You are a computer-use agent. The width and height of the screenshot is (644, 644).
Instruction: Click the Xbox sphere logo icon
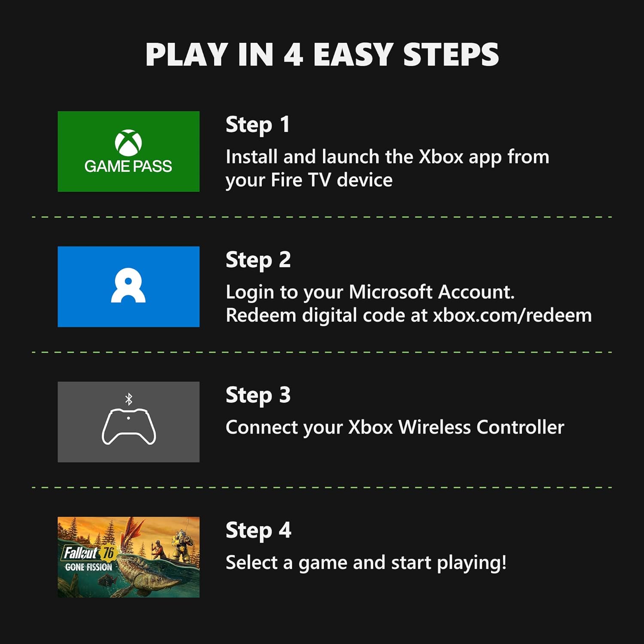point(128,143)
